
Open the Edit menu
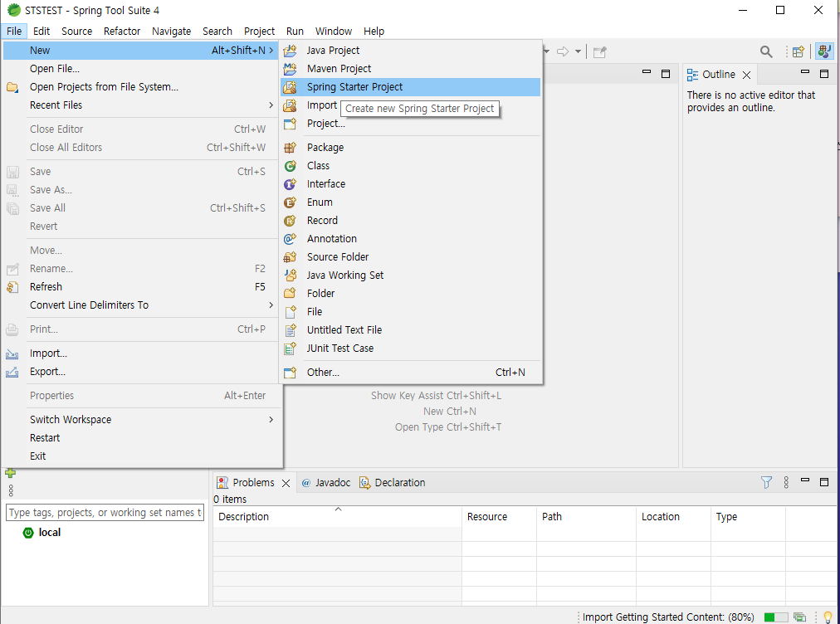pyautogui.click(x=42, y=31)
